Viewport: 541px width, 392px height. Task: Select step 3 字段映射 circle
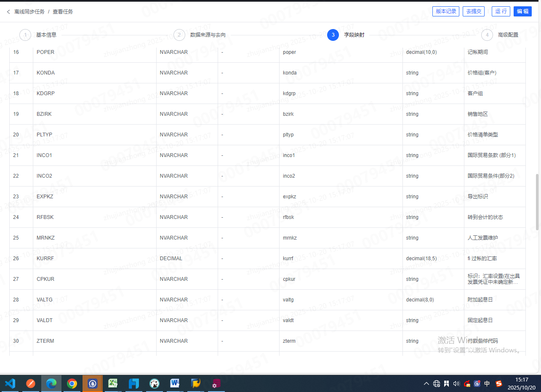333,35
